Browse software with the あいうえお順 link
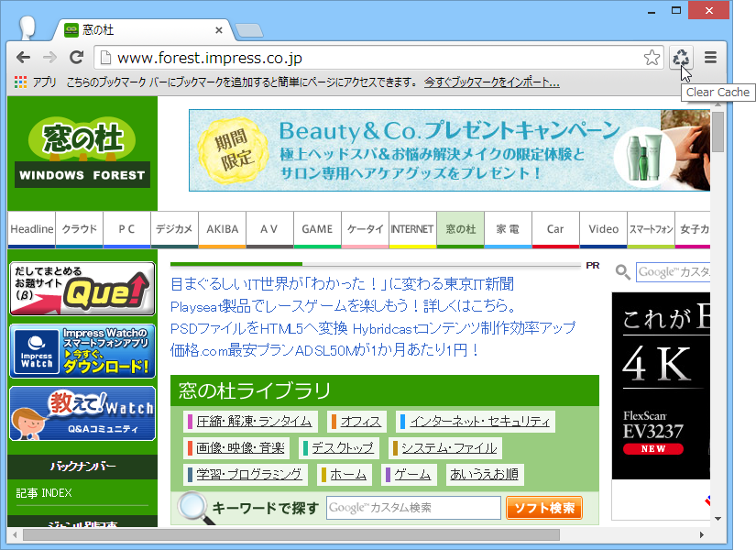This screenshot has width=756, height=550. pos(485,475)
